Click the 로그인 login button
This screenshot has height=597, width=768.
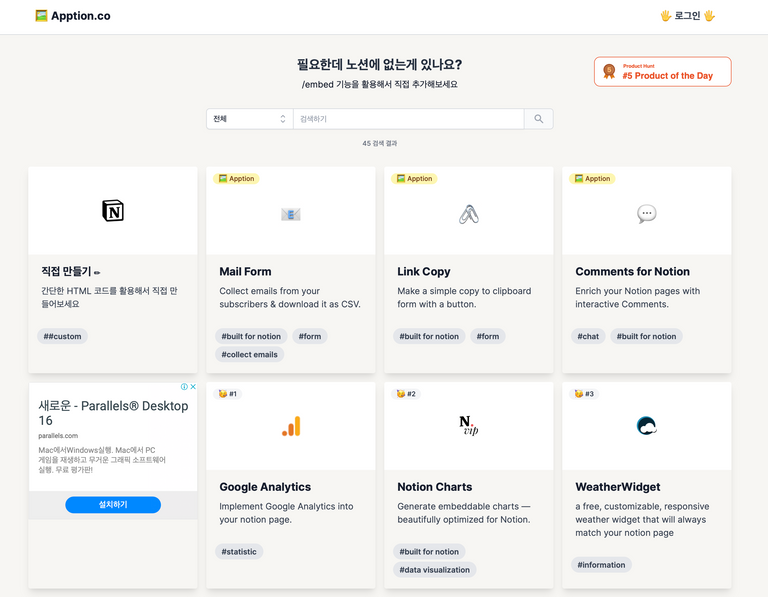(687, 16)
